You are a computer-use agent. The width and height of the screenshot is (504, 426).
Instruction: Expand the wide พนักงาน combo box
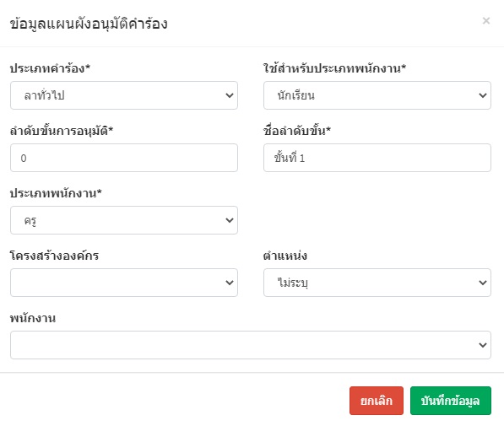point(251,345)
